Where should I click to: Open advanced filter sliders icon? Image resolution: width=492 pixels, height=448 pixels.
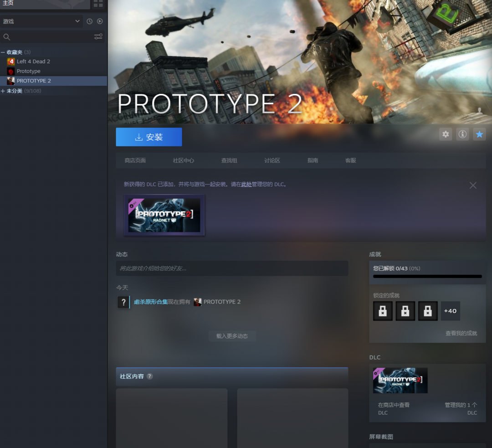98,37
